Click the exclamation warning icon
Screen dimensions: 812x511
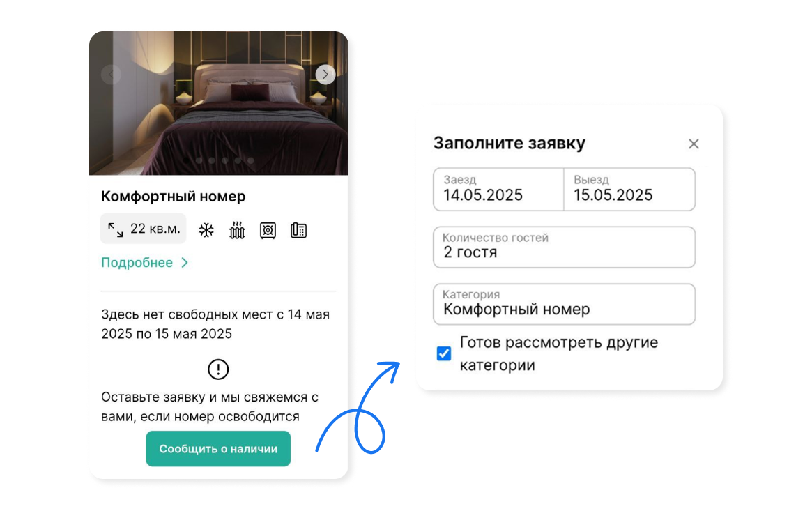[x=218, y=369]
